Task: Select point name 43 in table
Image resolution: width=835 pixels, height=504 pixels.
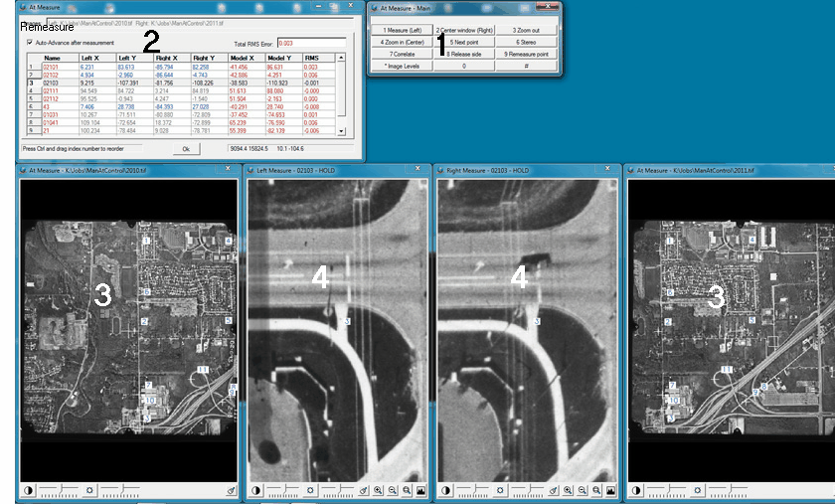Action: click(47, 107)
